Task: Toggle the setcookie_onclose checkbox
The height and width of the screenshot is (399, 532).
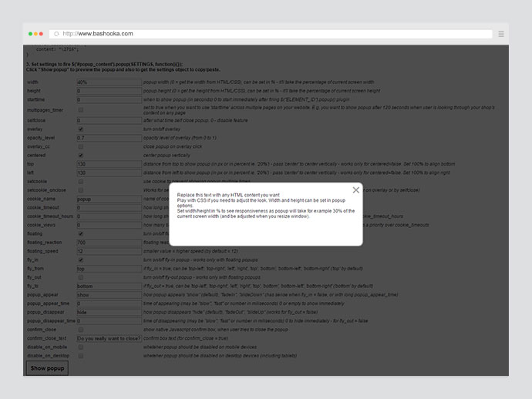Action: click(x=81, y=190)
